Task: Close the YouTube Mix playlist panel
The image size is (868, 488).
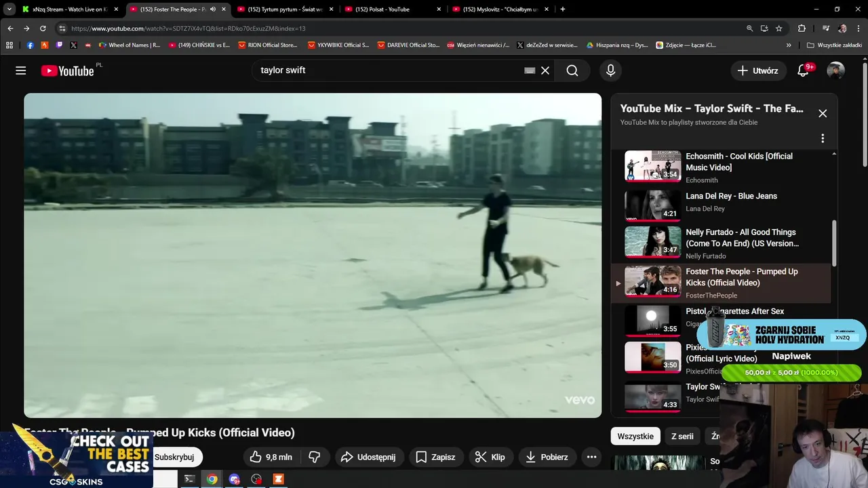Action: (823, 113)
